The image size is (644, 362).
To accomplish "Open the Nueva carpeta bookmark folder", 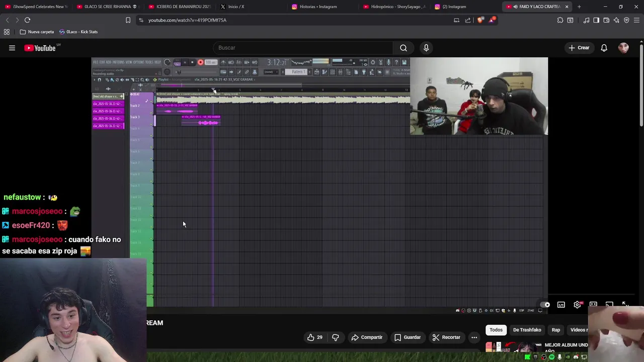I will [37, 32].
